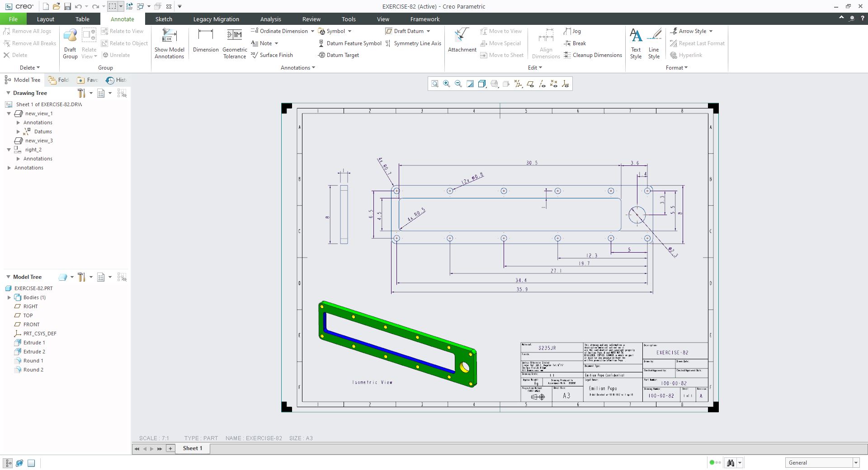Image resolution: width=868 pixels, height=470 pixels.
Task: Click the Drawing Tree settings hammer icon
Action: [x=81, y=93]
